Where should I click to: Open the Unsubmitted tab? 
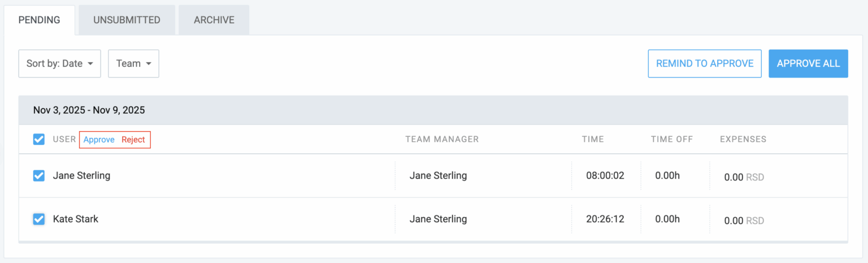(127, 20)
